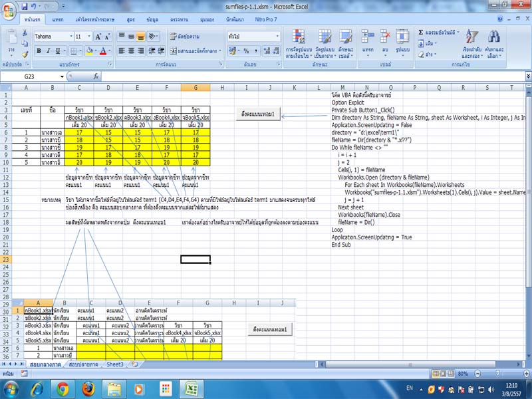Toggle Italic formatting
This screenshot has height=399, width=532.
(49, 51)
